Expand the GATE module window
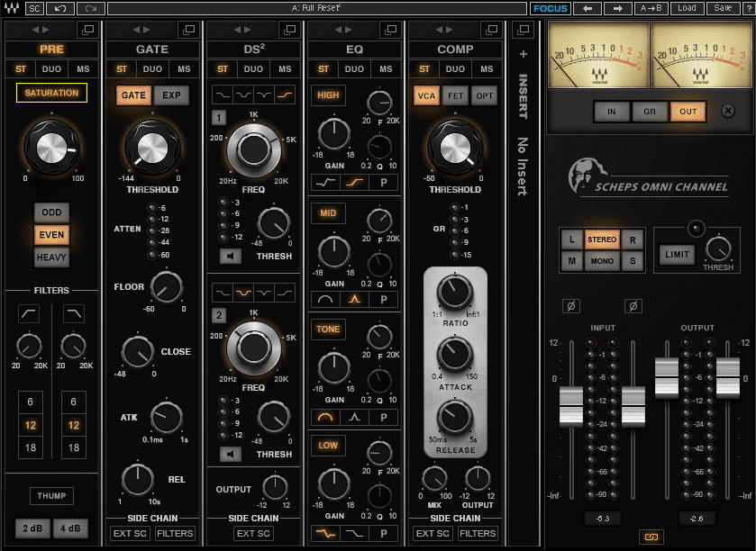The height and width of the screenshot is (551, 756). (x=189, y=30)
